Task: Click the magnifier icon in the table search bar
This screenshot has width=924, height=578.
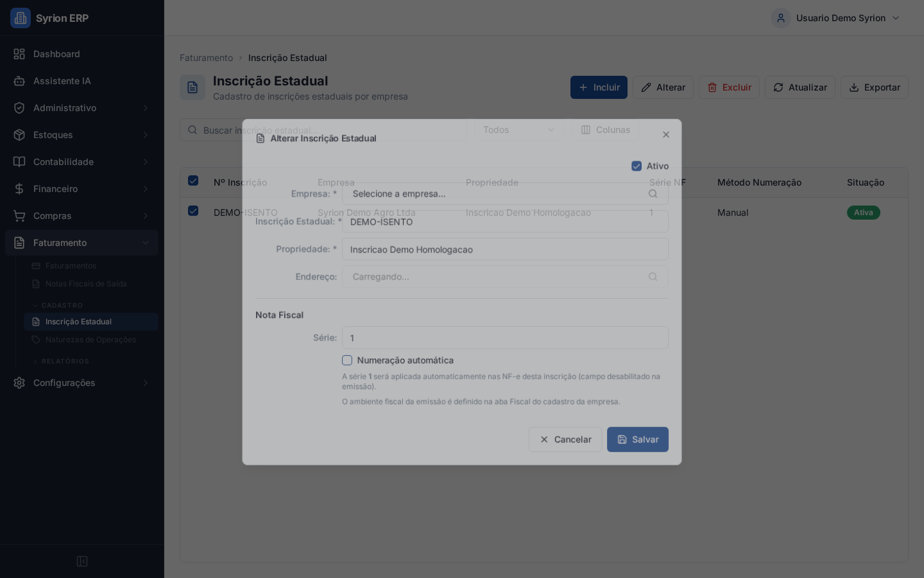Action: (193, 130)
